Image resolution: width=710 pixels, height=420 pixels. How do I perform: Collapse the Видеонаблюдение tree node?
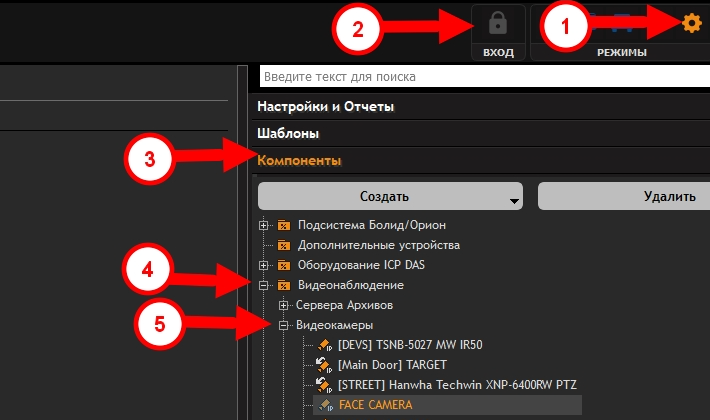(x=264, y=285)
